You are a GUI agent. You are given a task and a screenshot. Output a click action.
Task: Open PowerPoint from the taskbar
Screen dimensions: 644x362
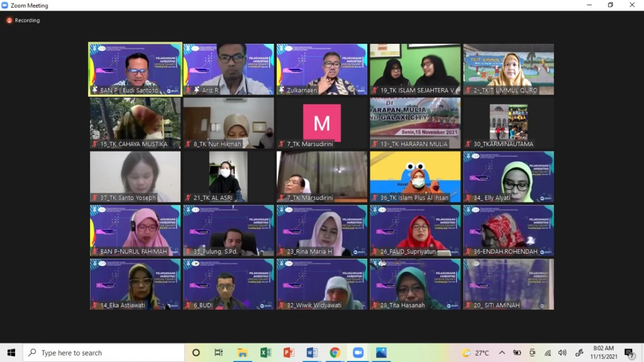tap(289, 353)
